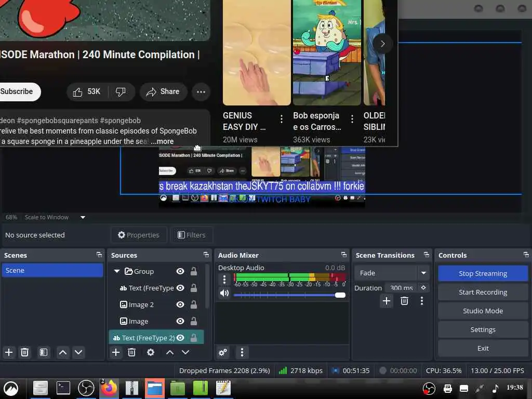This screenshot has height=399, width=532.
Task: Open options for Bob esponja short
Action: 352,119
